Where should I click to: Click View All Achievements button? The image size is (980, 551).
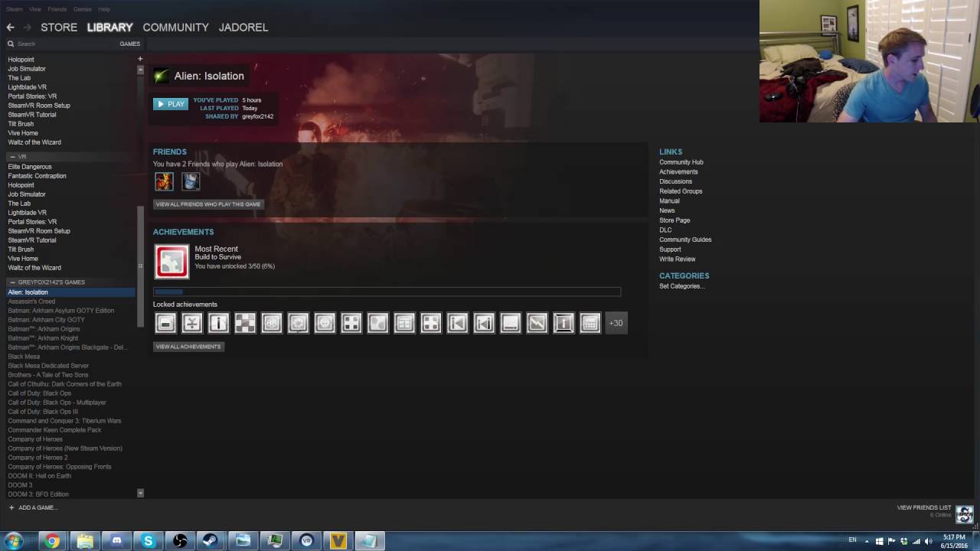tap(188, 347)
